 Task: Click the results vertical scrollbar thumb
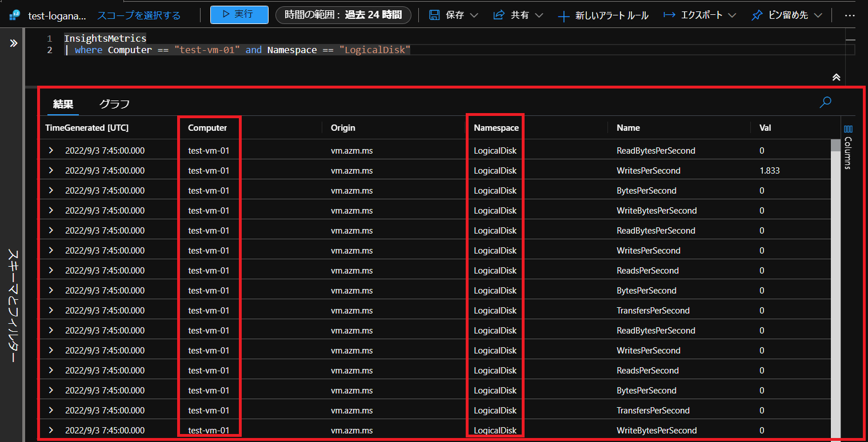pos(835,146)
